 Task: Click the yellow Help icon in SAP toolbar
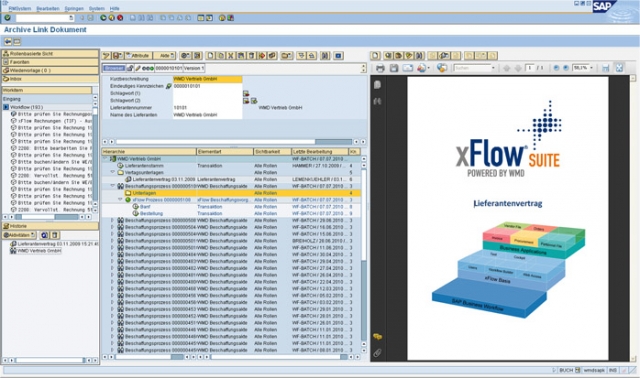[x=222, y=18]
